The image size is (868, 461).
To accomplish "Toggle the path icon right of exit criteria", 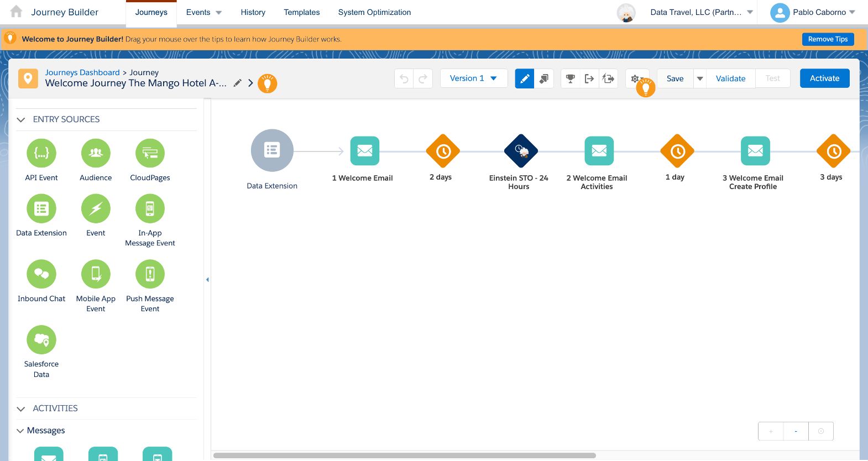I will (608, 78).
